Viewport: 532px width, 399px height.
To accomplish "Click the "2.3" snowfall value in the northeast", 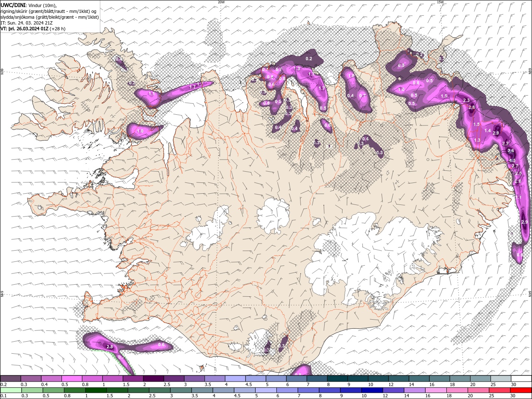I will tap(466, 100).
